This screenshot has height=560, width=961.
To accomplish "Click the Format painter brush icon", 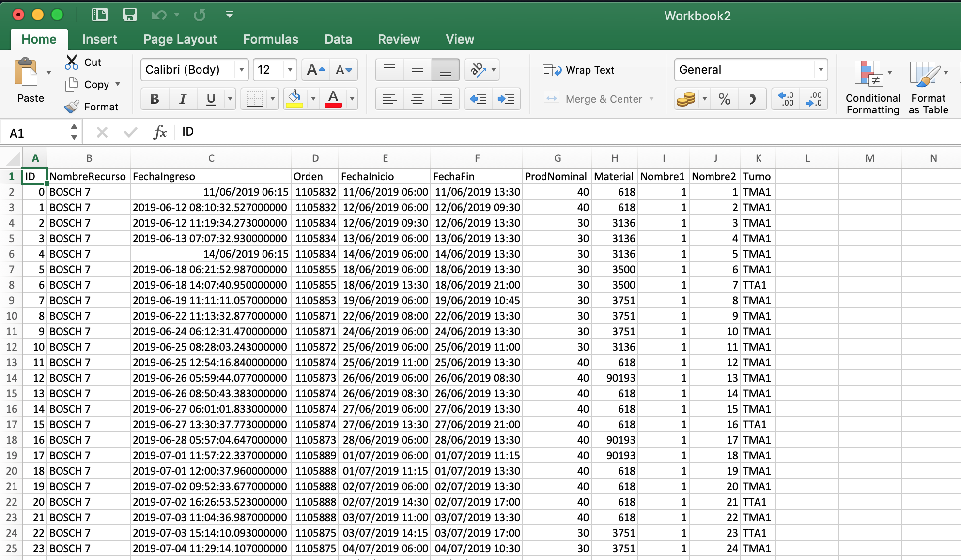I will [x=72, y=107].
